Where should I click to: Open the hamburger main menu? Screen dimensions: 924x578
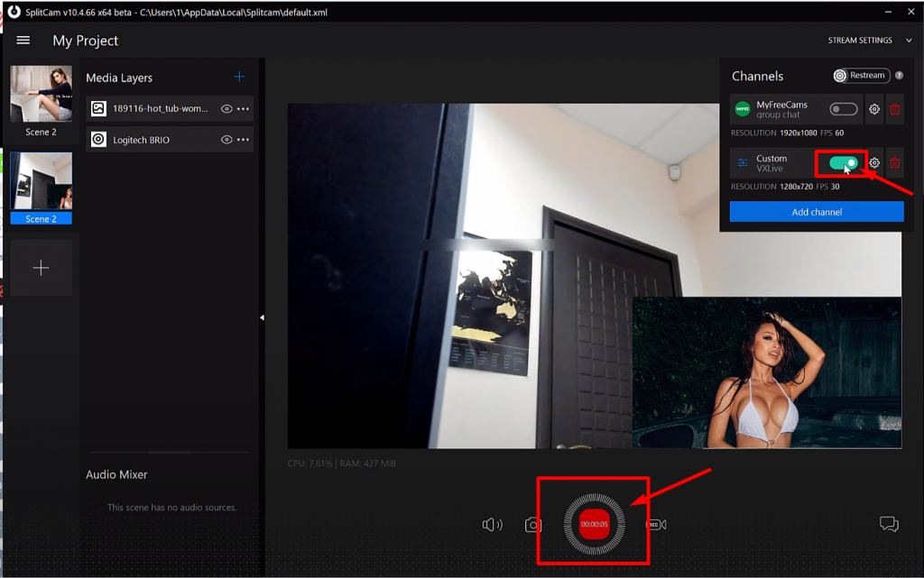click(x=23, y=40)
